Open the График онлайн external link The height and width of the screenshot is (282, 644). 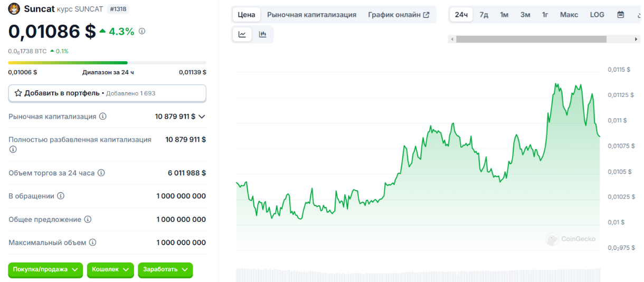(399, 15)
